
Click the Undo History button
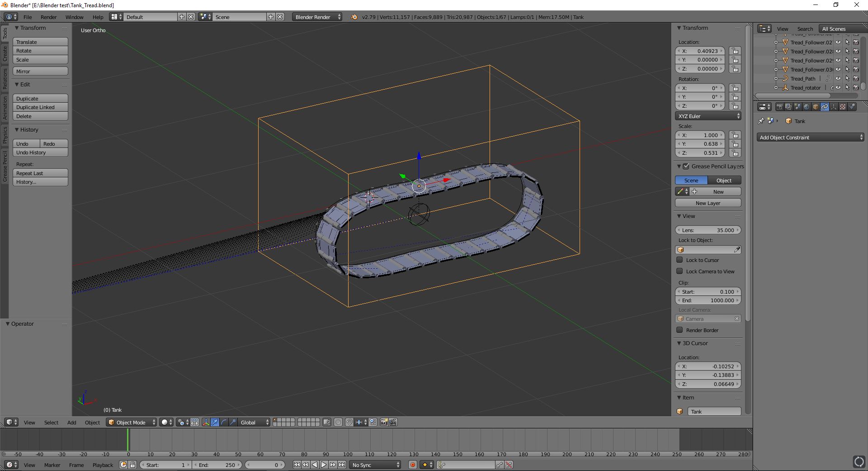[x=40, y=152]
